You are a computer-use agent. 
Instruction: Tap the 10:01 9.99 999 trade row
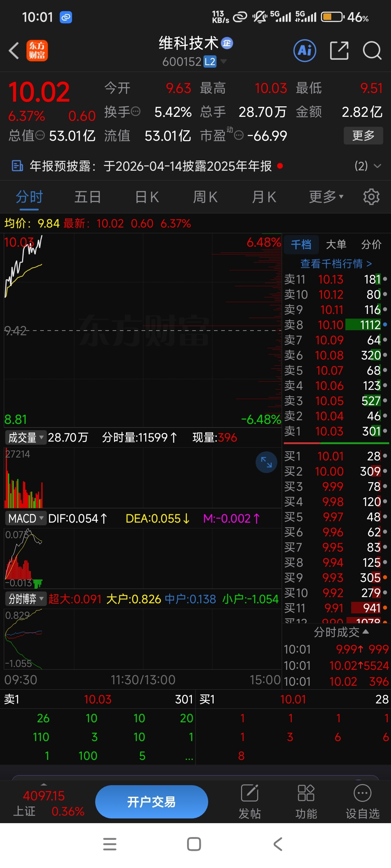(x=336, y=650)
